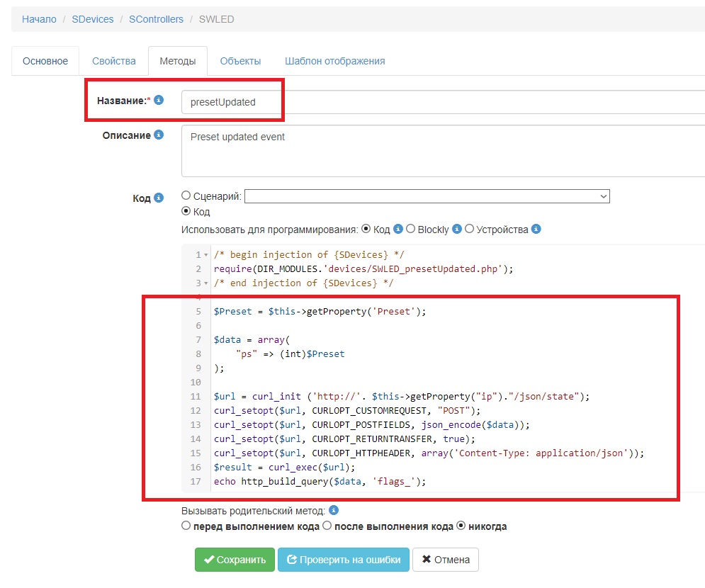Open the Сценарий dropdown list

pos(427,196)
